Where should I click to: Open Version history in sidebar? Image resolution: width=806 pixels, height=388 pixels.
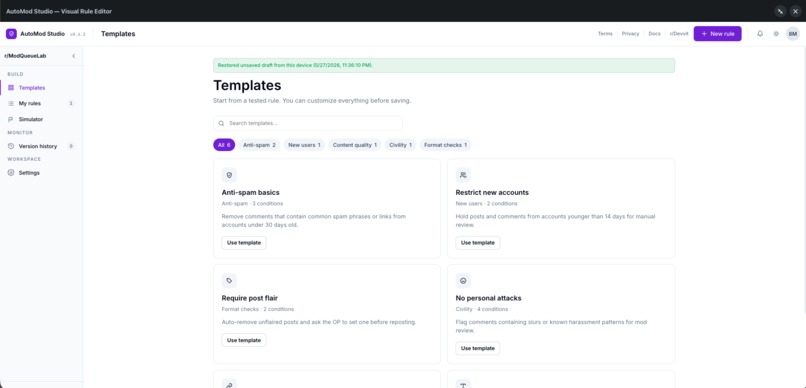(x=41, y=146)
